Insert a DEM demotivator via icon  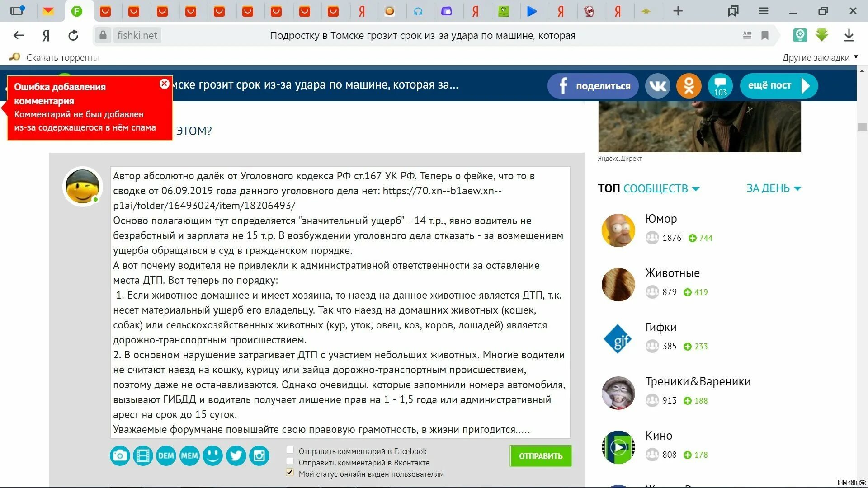(x=166, y=455)
